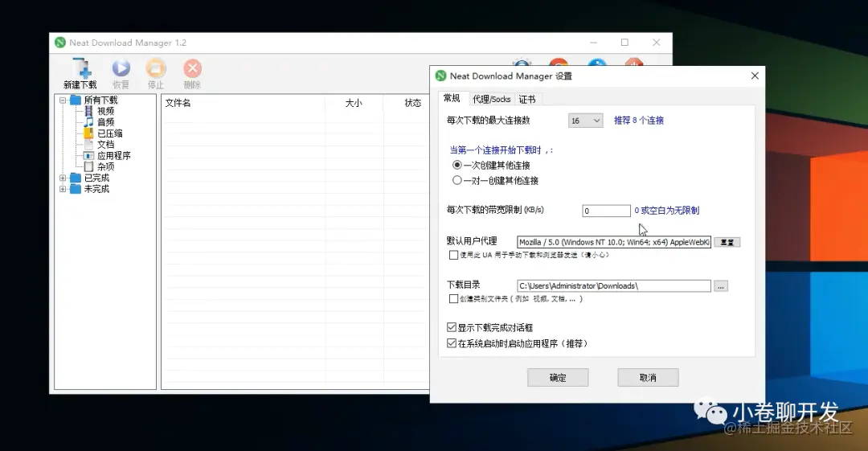Click the 0 或空白为无限制 hint text
868x451 pixels.
pos(666,211)
